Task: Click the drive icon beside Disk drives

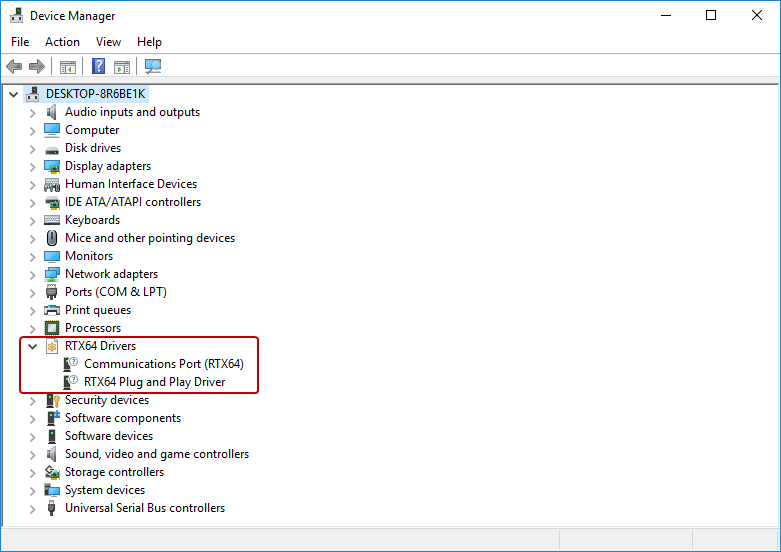Action: (52, 149)
